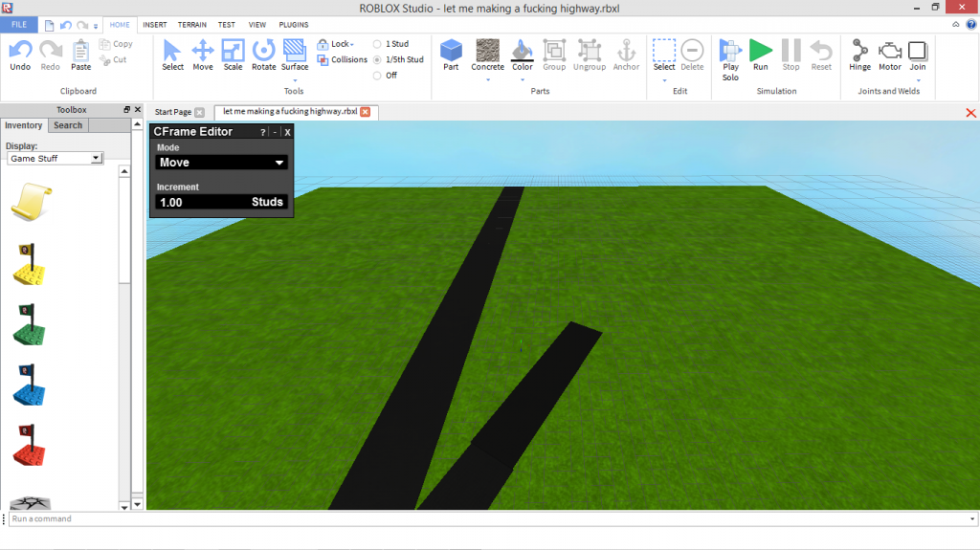Click the Delete button
The image size is (980, 550).
[692, 55]
